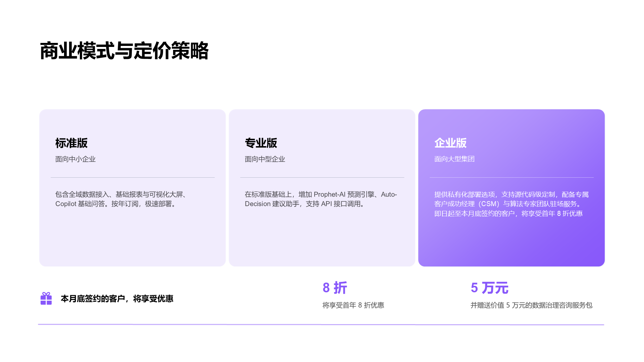
Task: Click the 面向大型集团 subtitle
Action: [x=454, y=160]
